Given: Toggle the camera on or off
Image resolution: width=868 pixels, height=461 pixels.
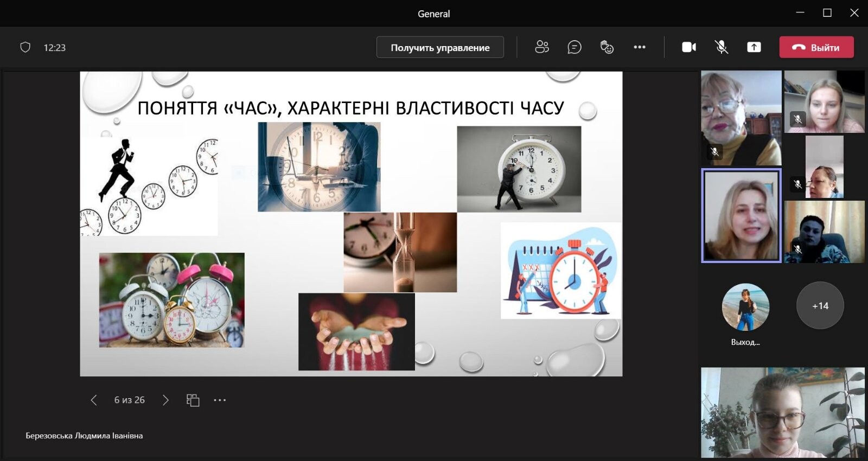Looking at the screenshot, I should pyautogui.click(x=689, y=47).
